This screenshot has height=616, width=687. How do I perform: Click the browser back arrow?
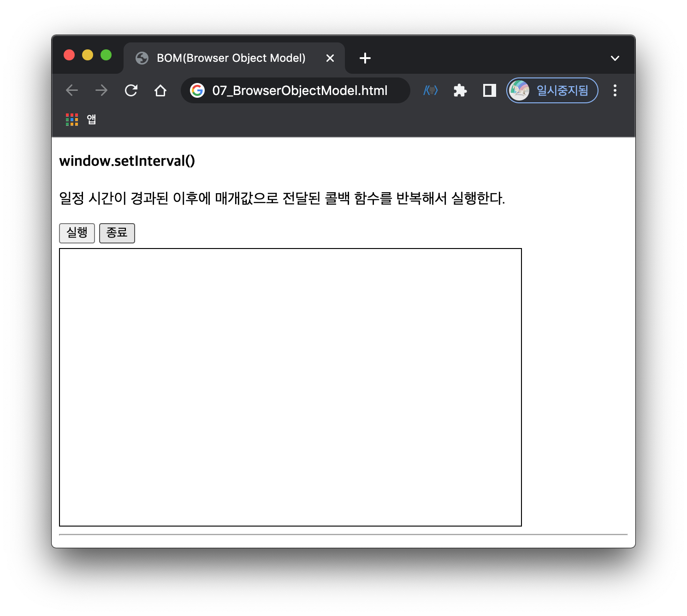pyautogui.click(x=72, y=90)
